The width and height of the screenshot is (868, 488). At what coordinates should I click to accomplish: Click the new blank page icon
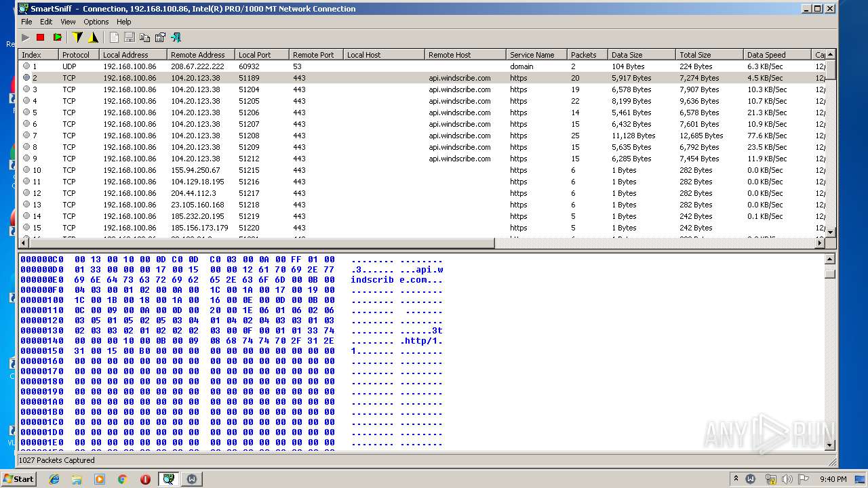pos(114,37)
